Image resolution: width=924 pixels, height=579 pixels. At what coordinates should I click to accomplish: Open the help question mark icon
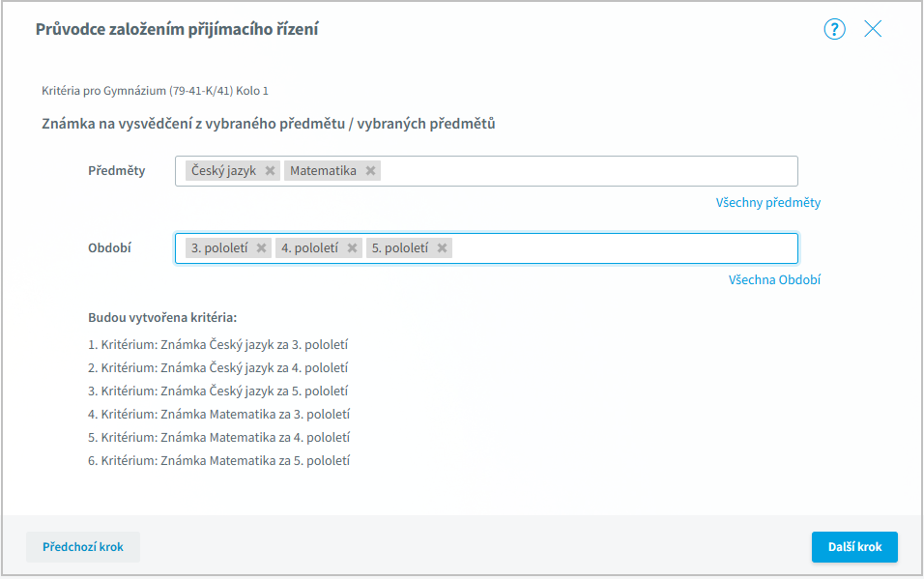[834, 29]
